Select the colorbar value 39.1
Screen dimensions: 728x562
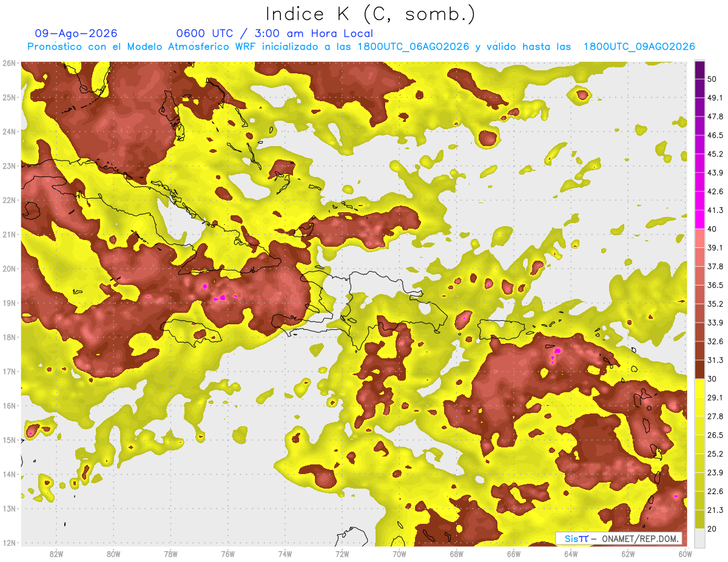pyautogui.click(x=715, y=248)
